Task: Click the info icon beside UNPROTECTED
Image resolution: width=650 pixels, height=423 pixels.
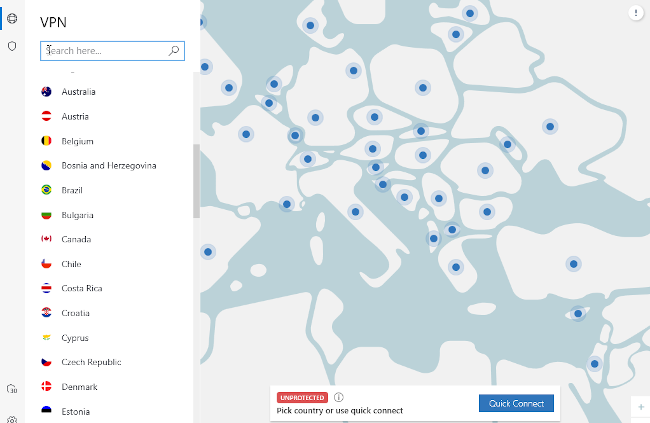Action: 339,397
